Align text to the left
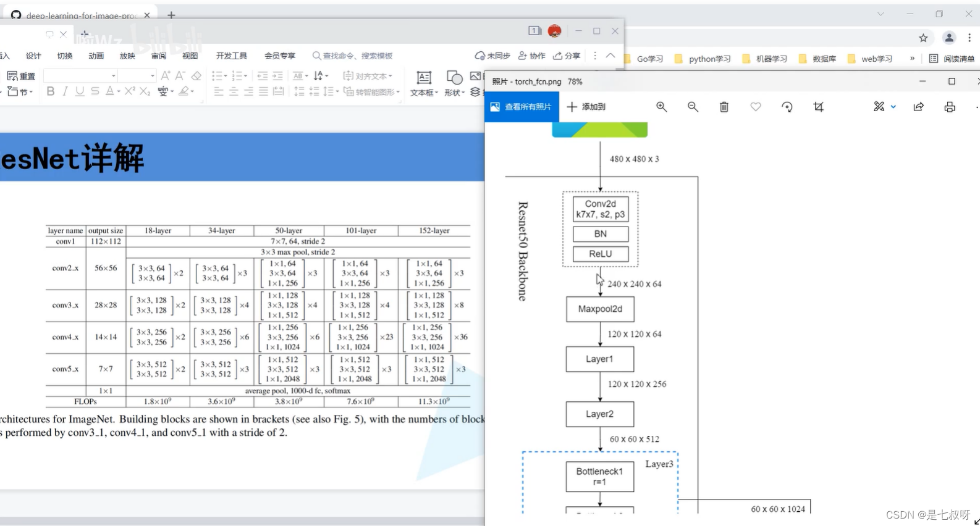 click(219, 91)
